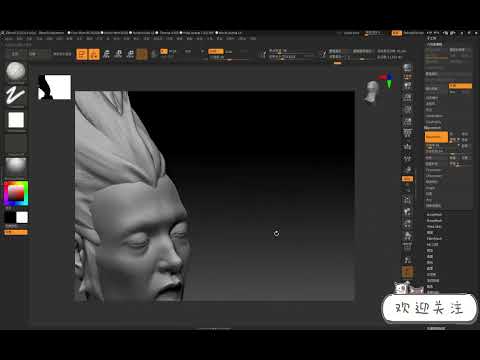Toggle the Floor grid icon on right shelf
This screenshot has height=360, width=480.
point(407,146)
